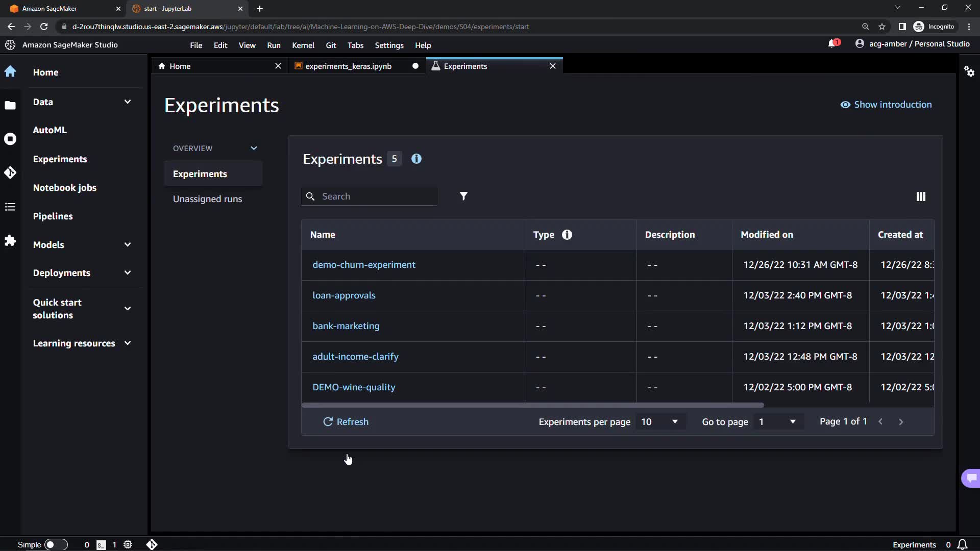The width and height of the screenshot is (980, 551).
Task: Click the notifications bell with badge
Action: (x=833, y=44)
